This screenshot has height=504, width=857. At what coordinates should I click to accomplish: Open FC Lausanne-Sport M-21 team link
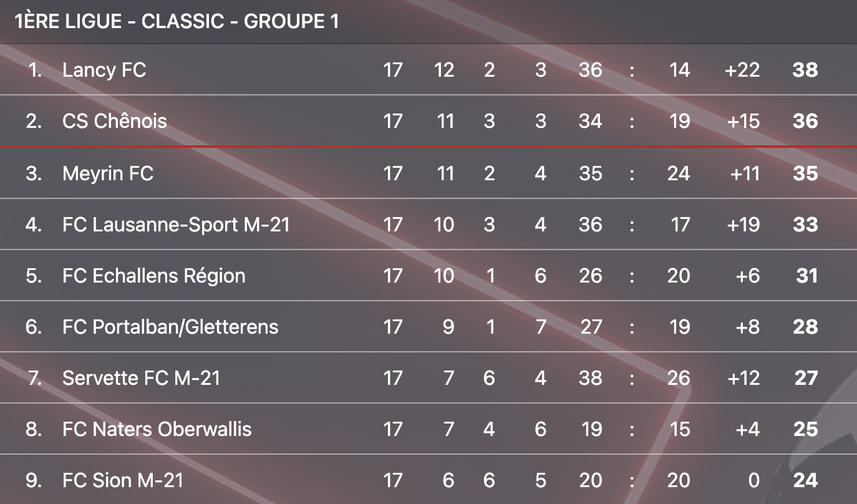pyautogui.click(x=176, y=224)
